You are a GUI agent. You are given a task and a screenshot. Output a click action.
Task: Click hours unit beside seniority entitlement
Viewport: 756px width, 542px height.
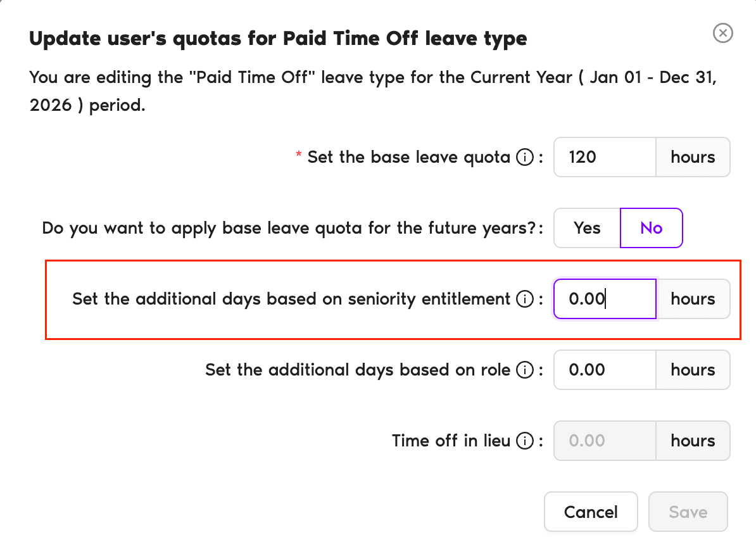(693, 299)
